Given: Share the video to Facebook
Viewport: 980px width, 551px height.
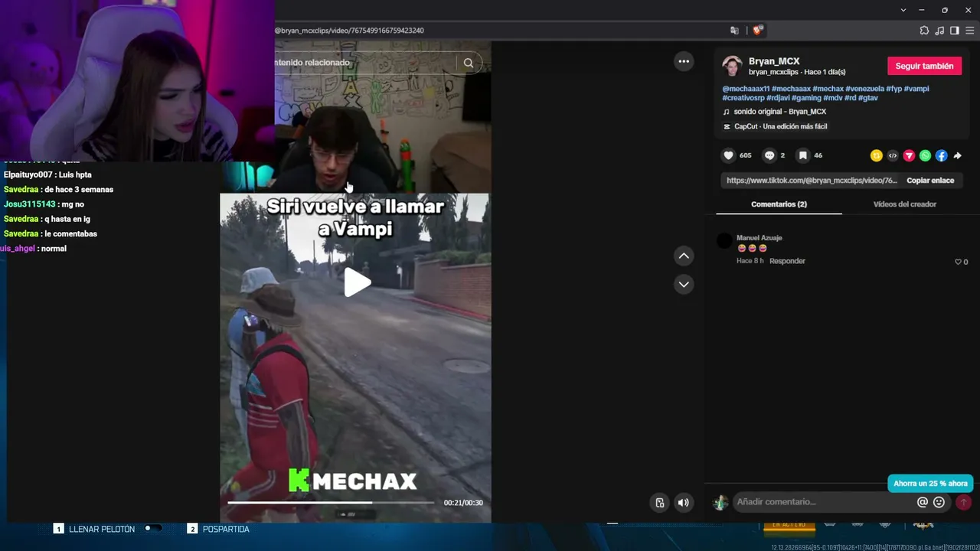Looking at the screenshot, I should click(941, 155).
